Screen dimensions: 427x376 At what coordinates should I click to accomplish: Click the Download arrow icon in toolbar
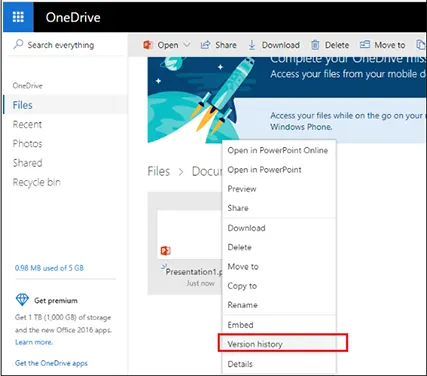click(x=252, y=45)
